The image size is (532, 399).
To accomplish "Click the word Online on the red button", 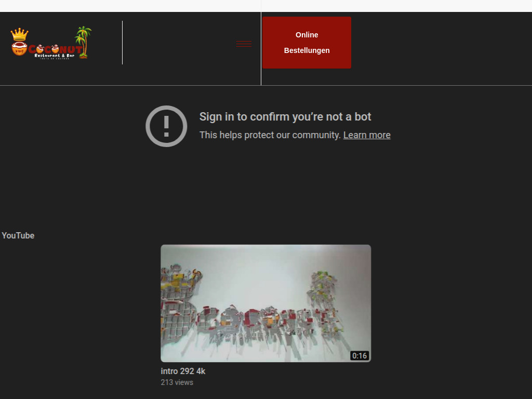I will click(307, 35).
